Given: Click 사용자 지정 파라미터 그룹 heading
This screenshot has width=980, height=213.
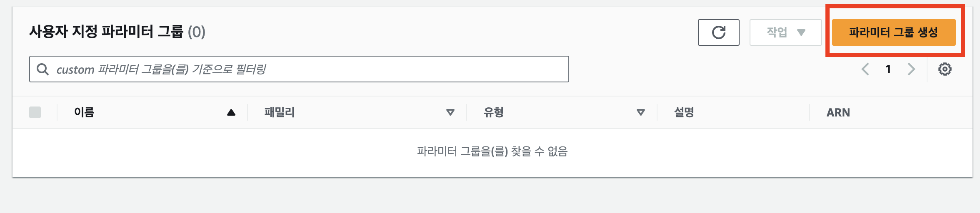Looking at the screenshot, I should pos(106,32).
